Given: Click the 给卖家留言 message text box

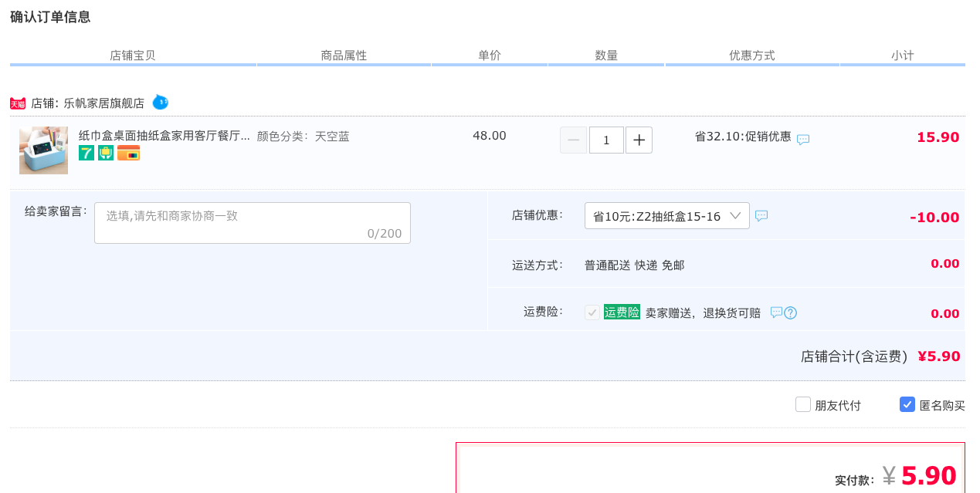Looking at the screenshot, I should coord(253,223).
